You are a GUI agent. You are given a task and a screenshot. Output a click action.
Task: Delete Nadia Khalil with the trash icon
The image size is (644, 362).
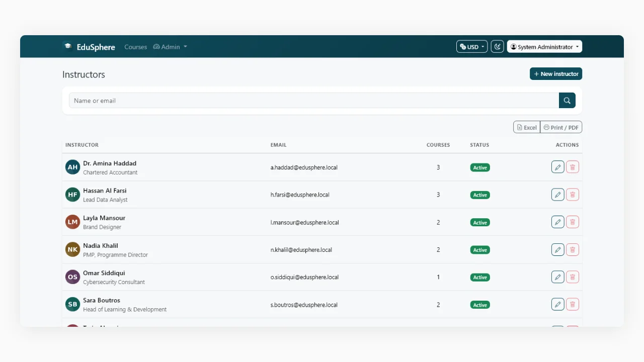(x=573, y=250)
